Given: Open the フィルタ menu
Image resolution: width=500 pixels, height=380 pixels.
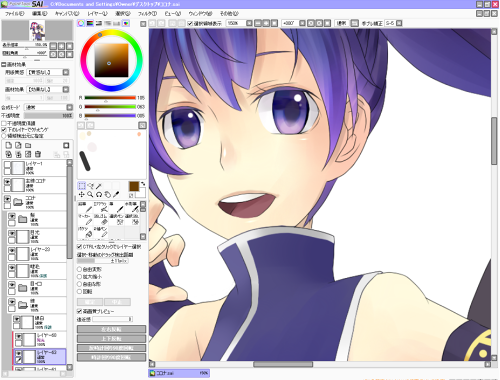Looking at the screenshot, I should tap(147, 14).
